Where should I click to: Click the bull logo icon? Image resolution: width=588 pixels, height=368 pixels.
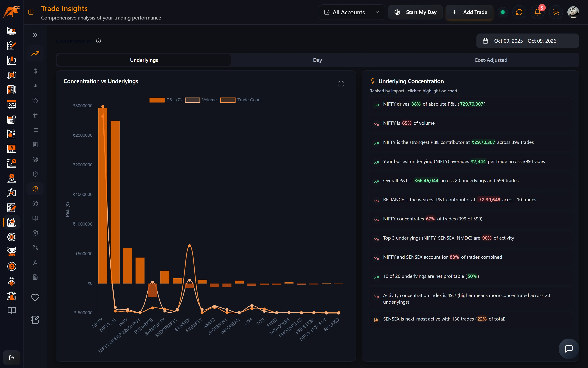(x=11, y=12)
